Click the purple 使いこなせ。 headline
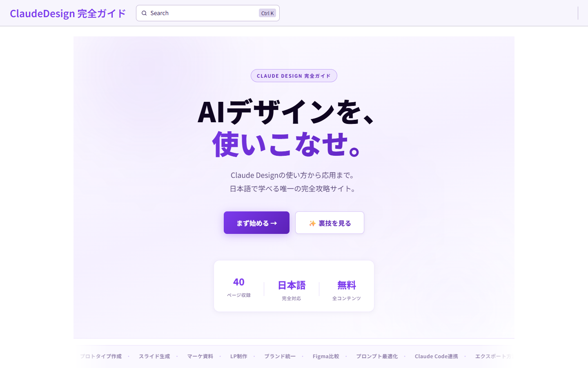 286,144
